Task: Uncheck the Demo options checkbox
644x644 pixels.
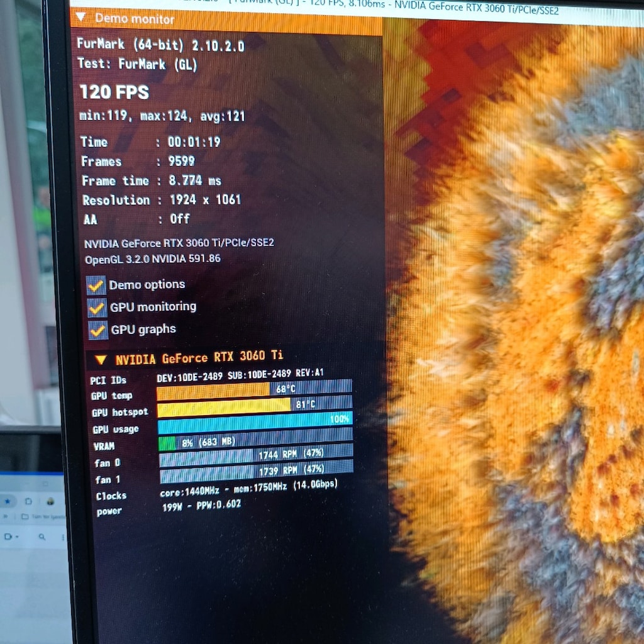Action: pos(96,286)
